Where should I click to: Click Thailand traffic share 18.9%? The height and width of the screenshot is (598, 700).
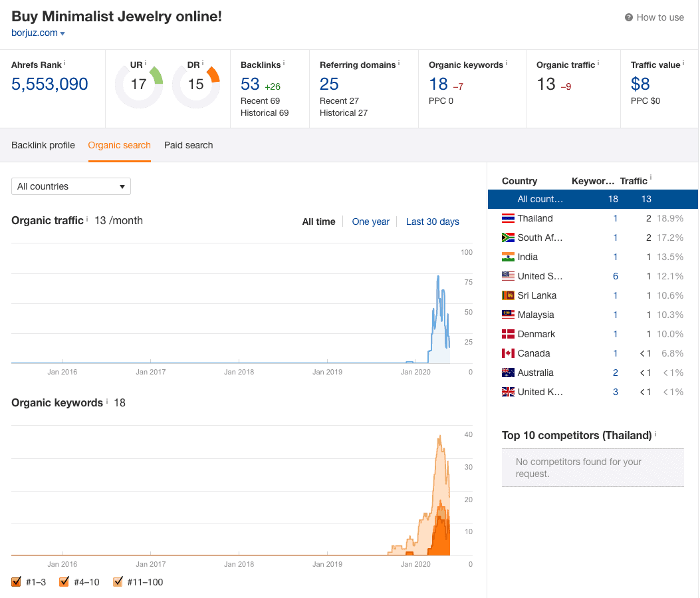coord(670,218)
